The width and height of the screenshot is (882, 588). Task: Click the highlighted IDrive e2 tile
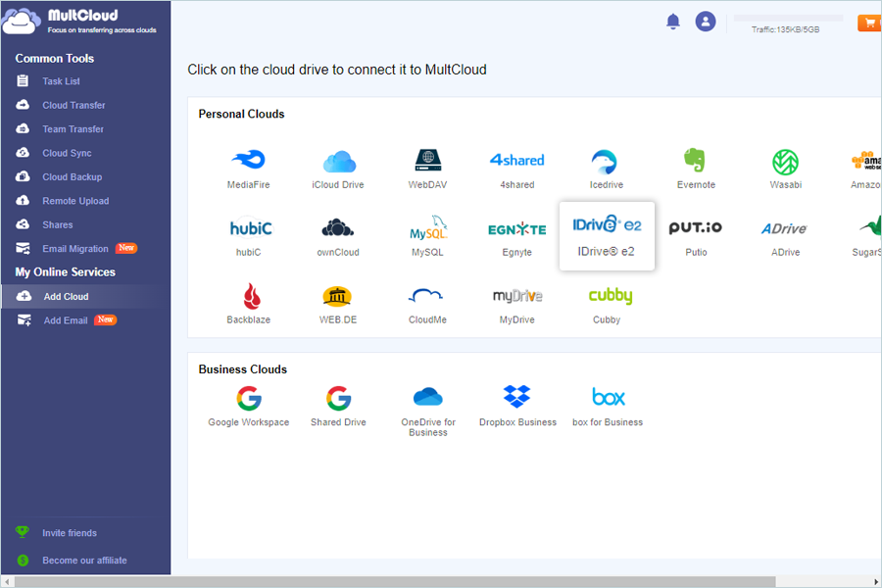coord(607,236)
